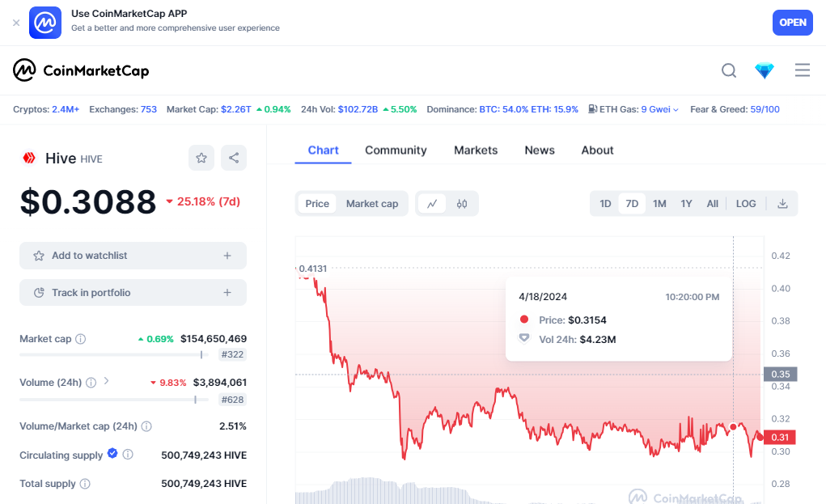The height and width of the screenshot is (504, 826).
Task: Share Hive with the share icon button
Action: coord(234,158)
